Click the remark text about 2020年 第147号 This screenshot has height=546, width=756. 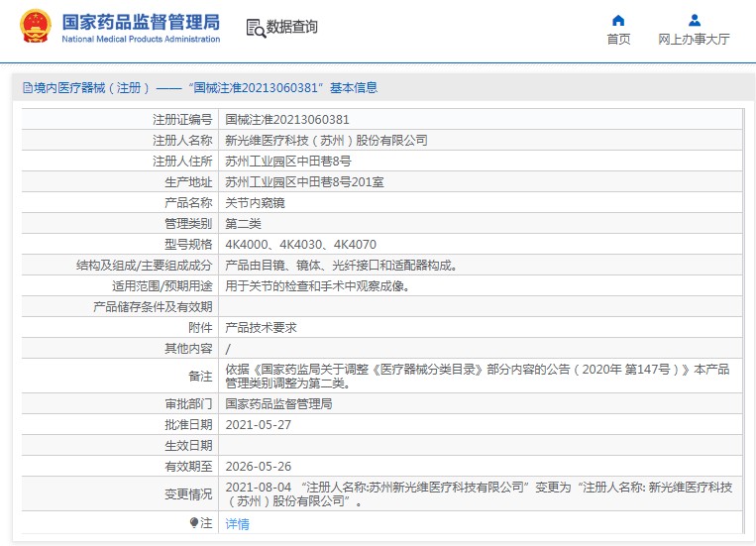pyautogui.click(x=478, y=376)
